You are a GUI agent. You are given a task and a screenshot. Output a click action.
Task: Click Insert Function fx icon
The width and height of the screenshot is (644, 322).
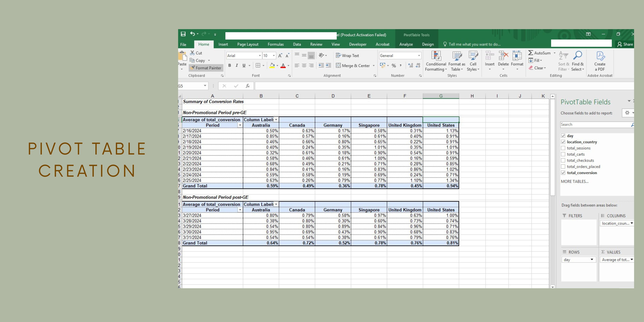coord(248,86)
